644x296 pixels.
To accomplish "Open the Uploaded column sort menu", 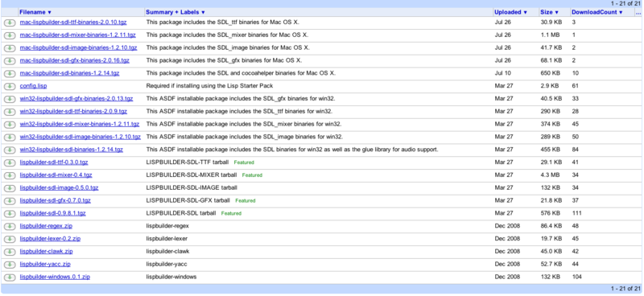I will 510,12.
